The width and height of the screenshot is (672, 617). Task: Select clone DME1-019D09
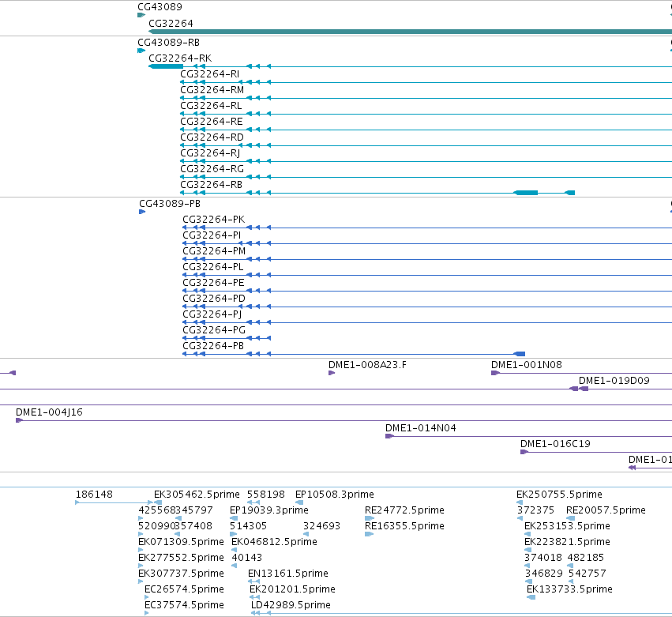pos(614,381)
